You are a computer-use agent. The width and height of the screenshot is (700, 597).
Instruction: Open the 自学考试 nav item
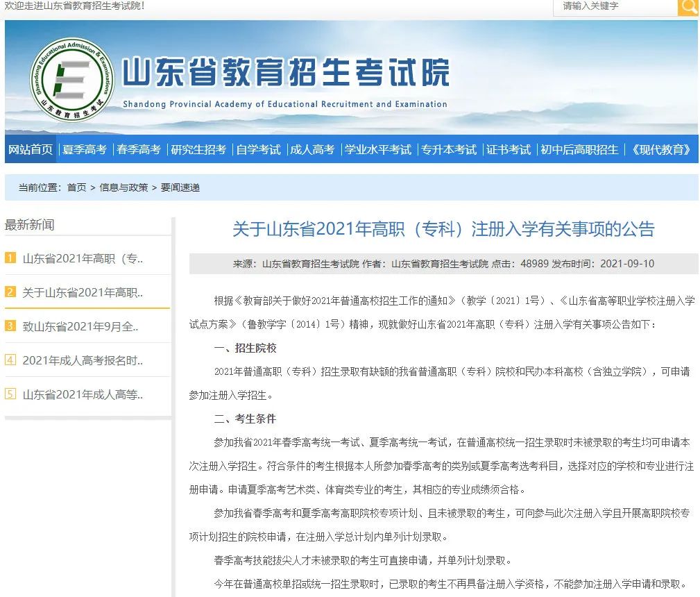click(259, 149)
